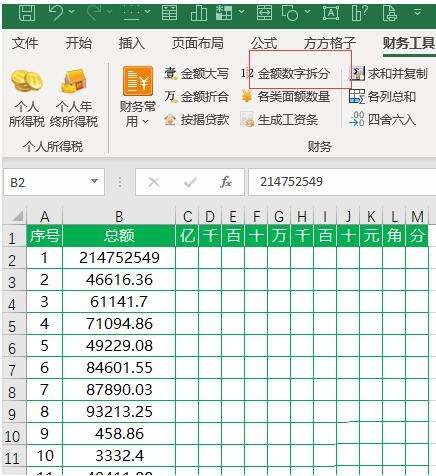Click cell containing 93213.25
Viewport: 436px width, 476px height.
pyautogui.click(x=119, y=412)
